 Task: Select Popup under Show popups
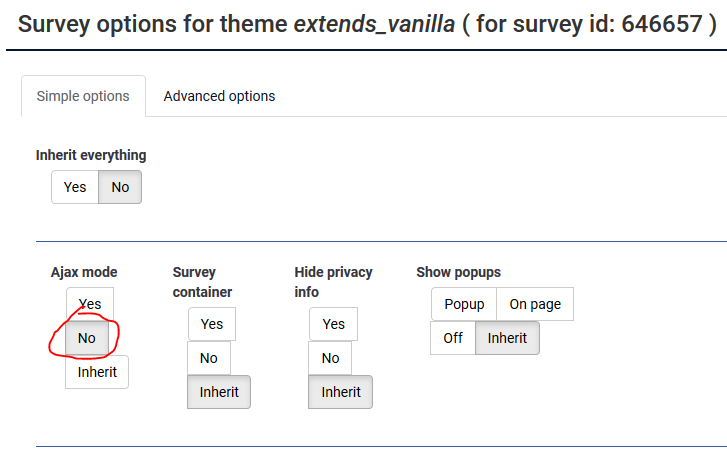464,304
